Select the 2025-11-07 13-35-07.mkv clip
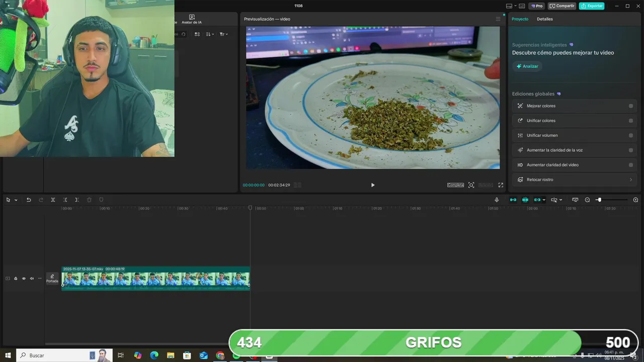 point(156,278)
